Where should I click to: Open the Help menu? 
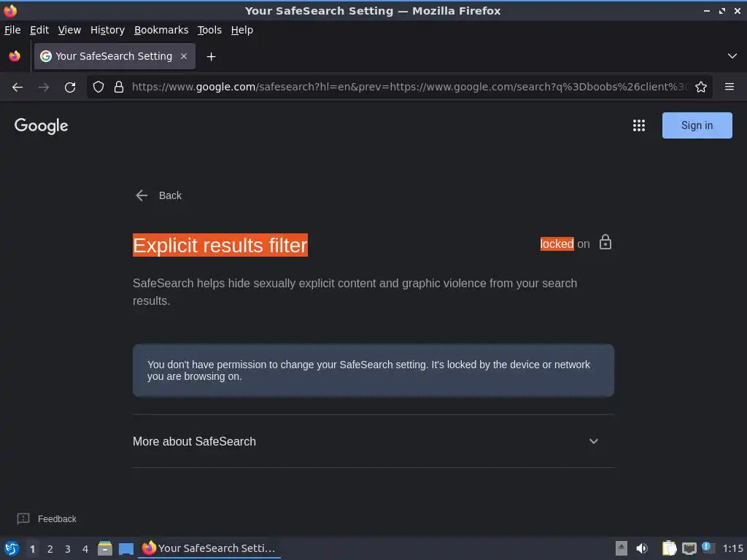(x=242, y=30)
